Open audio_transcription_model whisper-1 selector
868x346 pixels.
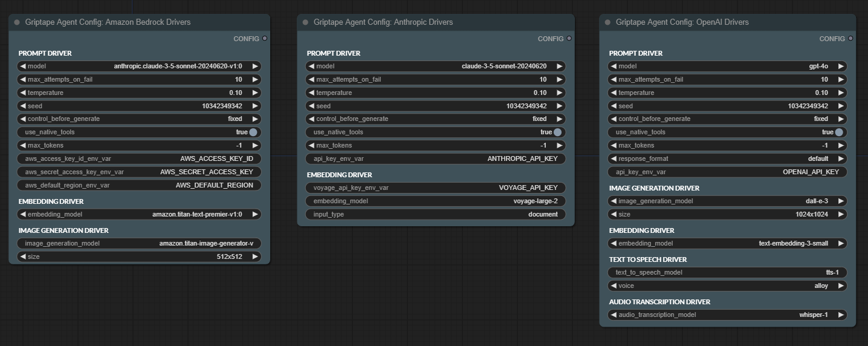tap(728, 315)
